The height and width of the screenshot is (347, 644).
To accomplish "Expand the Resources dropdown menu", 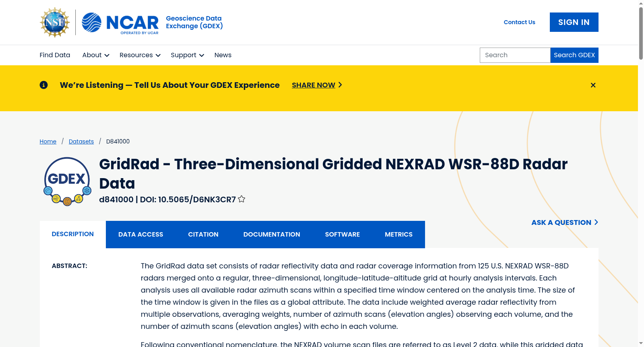I will [140, 55].
